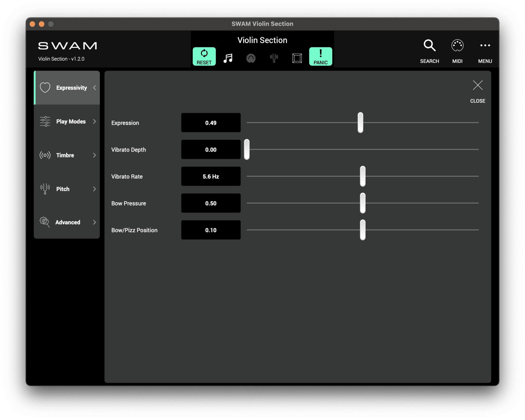The height and width of the screenshot is (420, 525).
Task: Select the tuning fork icon
Action: pos(274,58)
